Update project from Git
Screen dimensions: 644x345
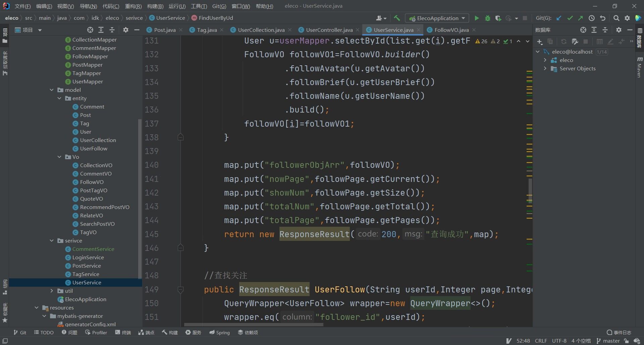point(559,18)
